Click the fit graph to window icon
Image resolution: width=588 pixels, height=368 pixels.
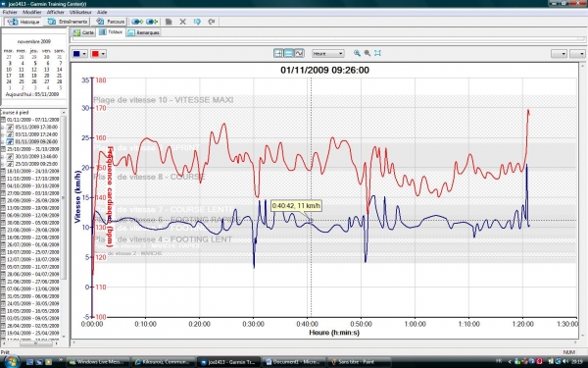377,53
